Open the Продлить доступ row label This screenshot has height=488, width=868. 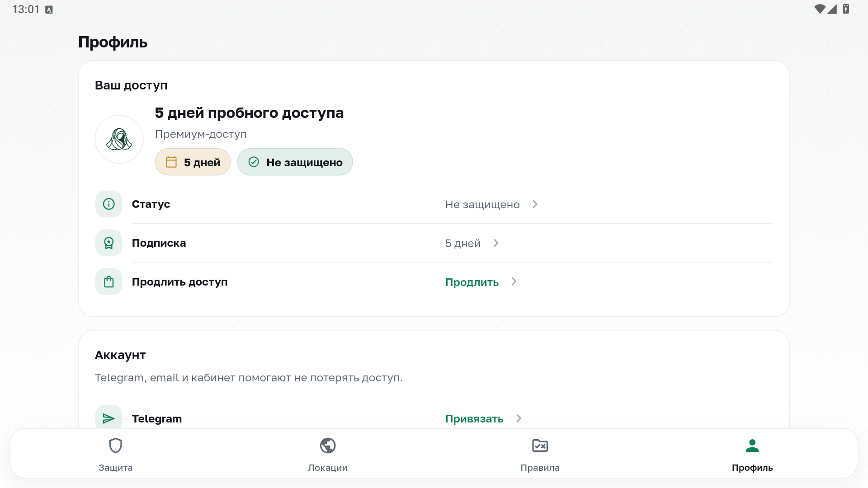point(180,282)
